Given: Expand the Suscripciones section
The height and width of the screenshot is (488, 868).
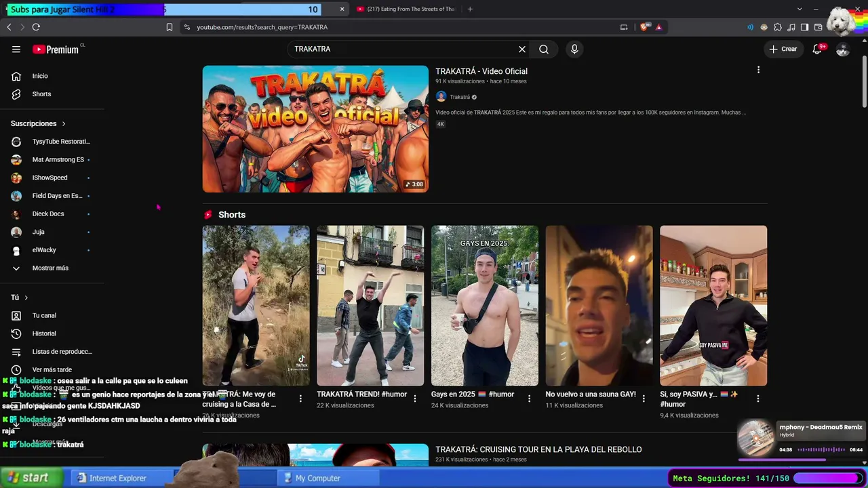Looking at the screenshot, I should (38, 123).
